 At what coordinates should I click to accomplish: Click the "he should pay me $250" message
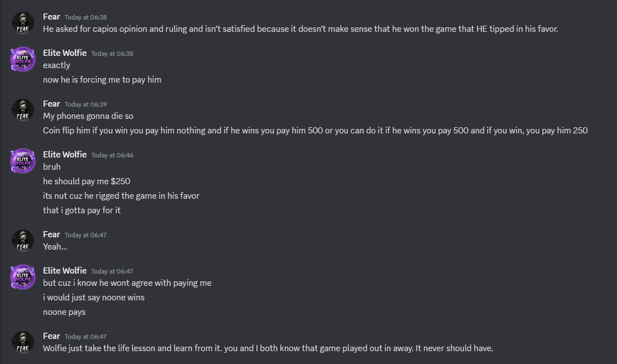coord(87,181)
